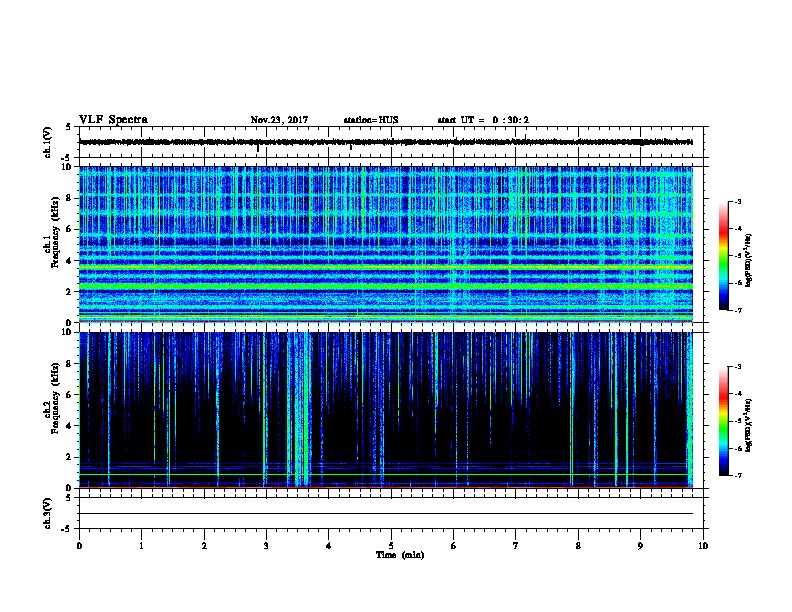Click the "2" kHz tick on ch.1 axis

(70, 292)
